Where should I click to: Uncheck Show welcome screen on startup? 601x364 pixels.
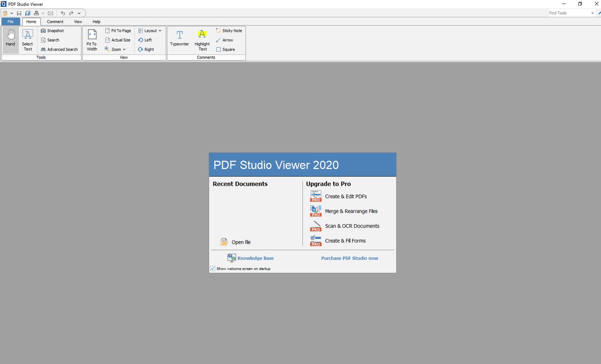point(213,269)
